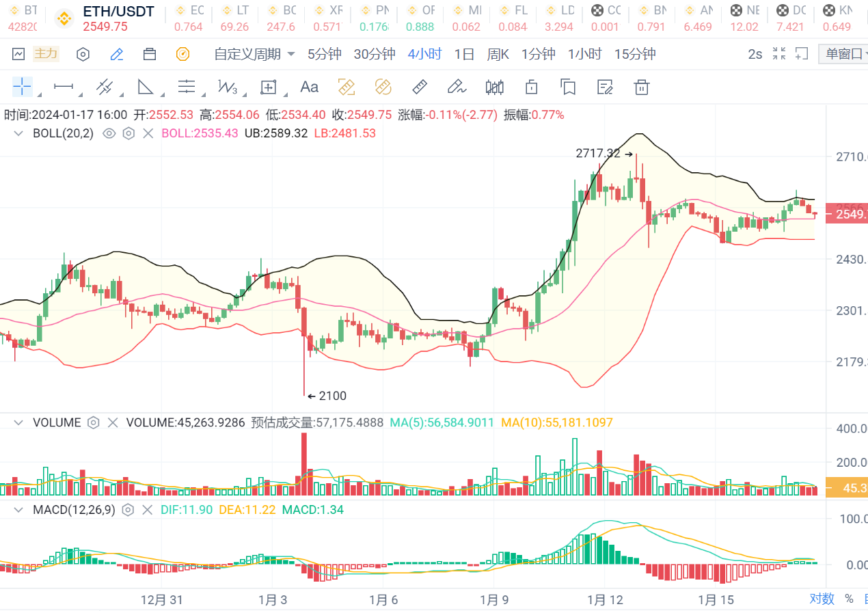Collapse the MACD panel chevron
This screenshot has width=868, height=611.
(20, 509)
